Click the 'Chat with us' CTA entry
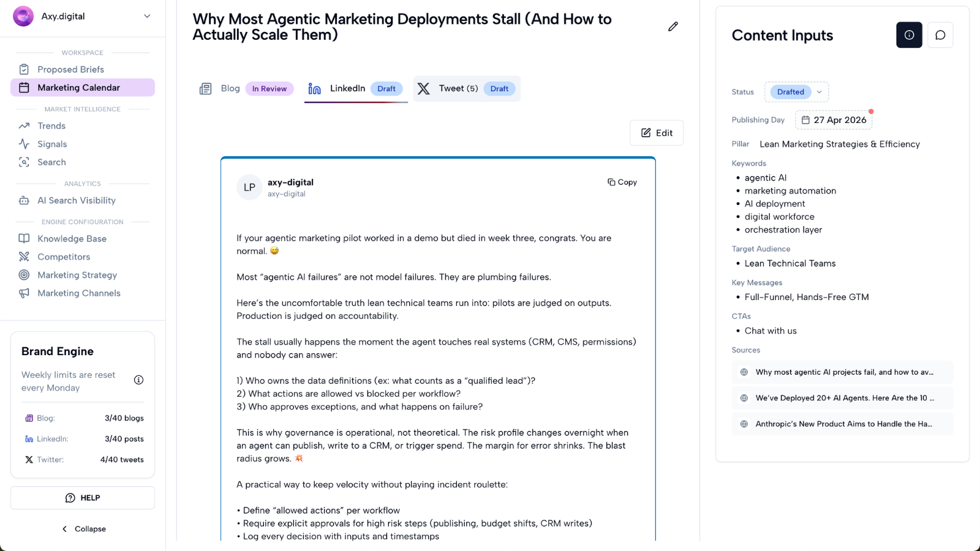Screen dimensions: 980x551 point(771,331)
